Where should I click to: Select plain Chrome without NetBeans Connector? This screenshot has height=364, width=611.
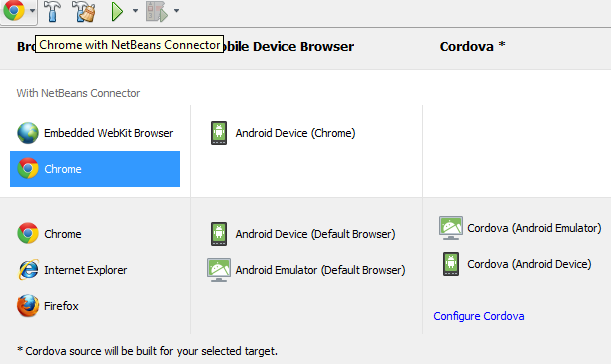coord(49,233)
